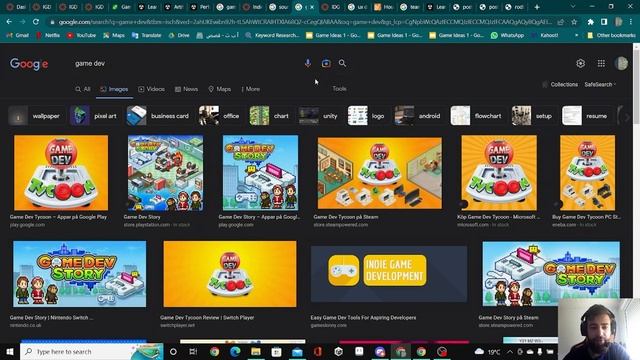This screenshot has height=360, width=640.
Task: Open the Mail app on the taskbar
Action: pos(298,351)
